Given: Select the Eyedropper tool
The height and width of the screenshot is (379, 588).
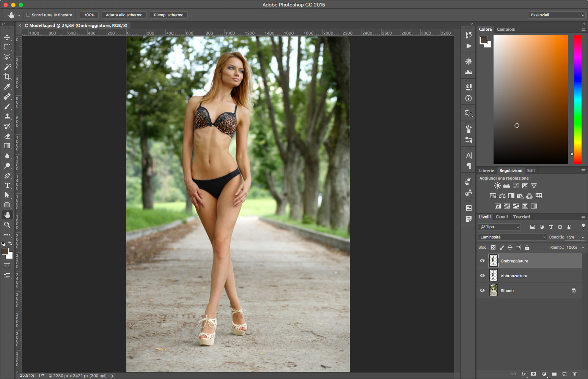Looking at the screenshot, I should [7, 87].
